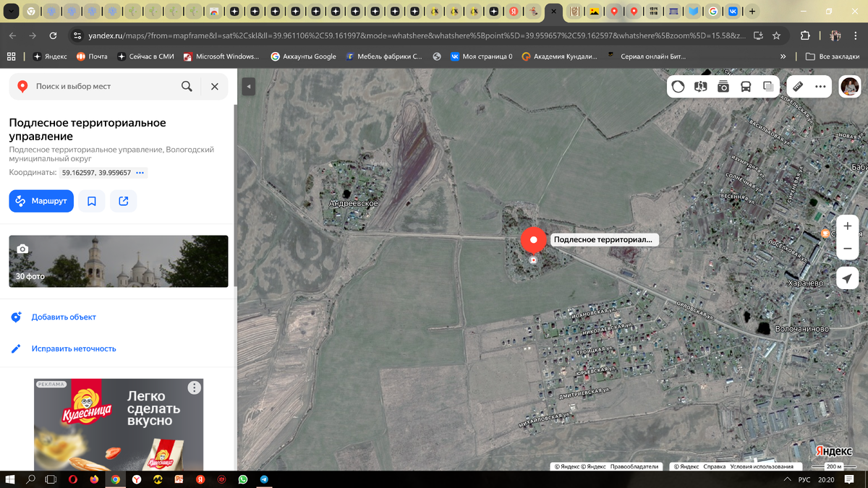Screen dimensions: 868x488
Task: Open the coordinates options three-dot menu
Action: coord(140,173)
